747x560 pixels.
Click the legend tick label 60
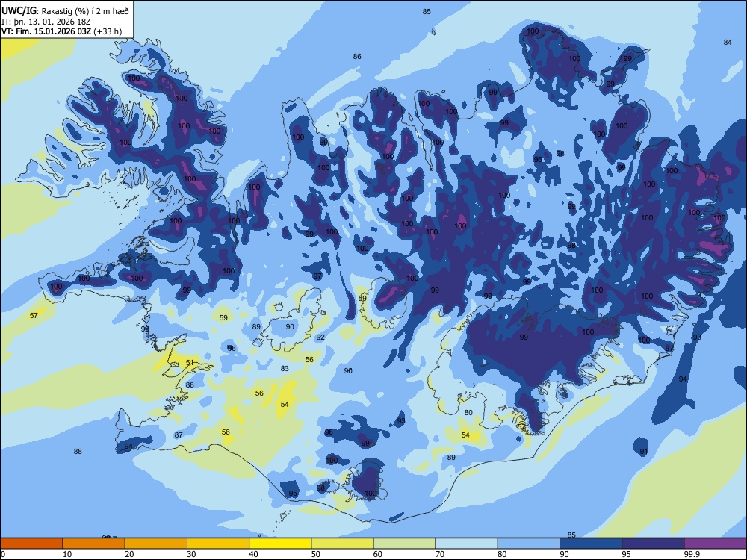[x=378, y=554]
